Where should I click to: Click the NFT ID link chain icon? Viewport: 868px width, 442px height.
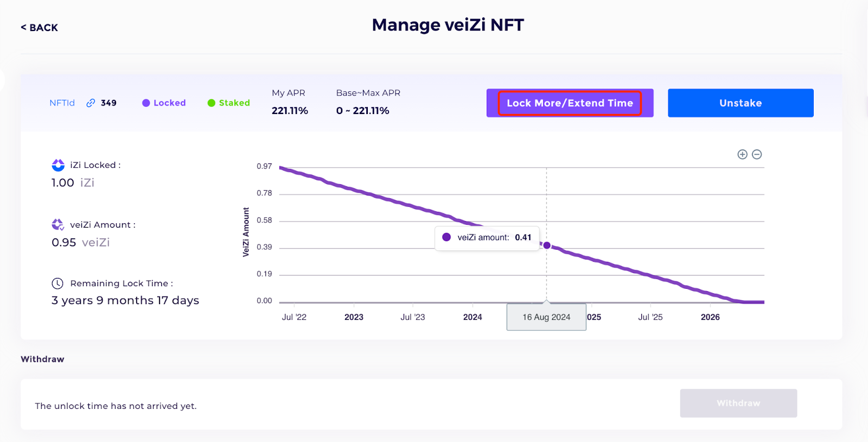click(x=91, y=103)
